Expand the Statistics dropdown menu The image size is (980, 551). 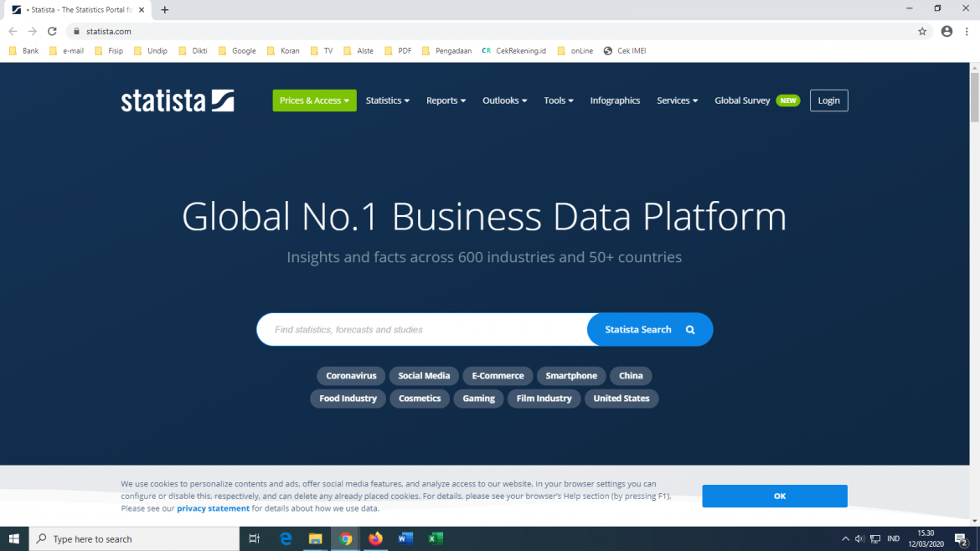coord(387,100)
